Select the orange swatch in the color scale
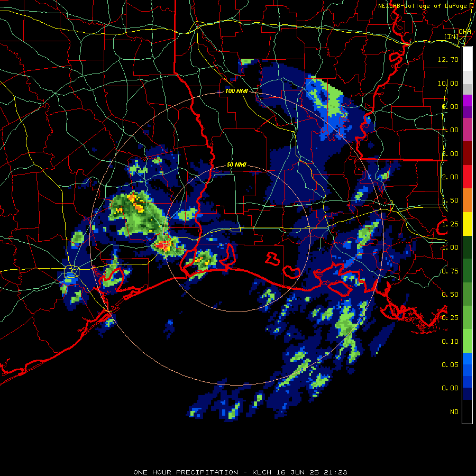Viewport: 476px width, 476px height. 467,200
